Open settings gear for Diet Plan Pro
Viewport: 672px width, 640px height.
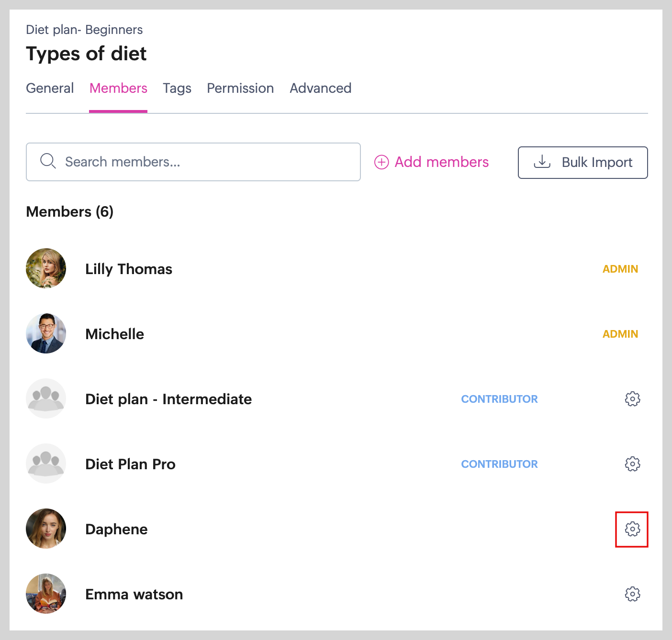[x=632, y=464]
